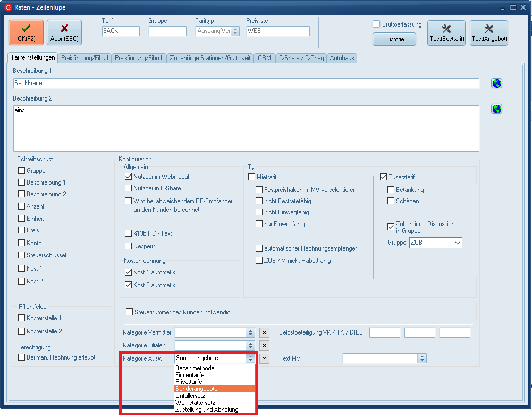Image resolution: width=532 pixels, height=417 pixels.
Task: Click the Test(Besttarif) tools button
Action: [446, 33]
